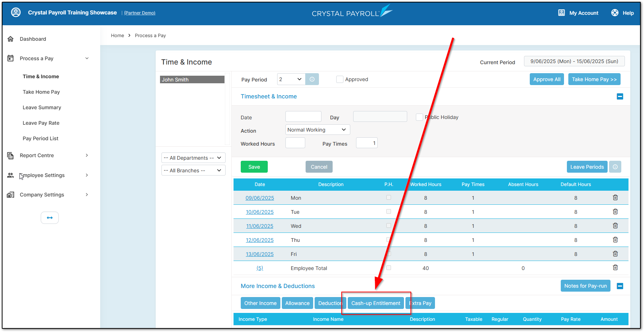Click the Report Centre documents icon
Viewport: 644px width, 332px height.
click(x=10, y=155)
